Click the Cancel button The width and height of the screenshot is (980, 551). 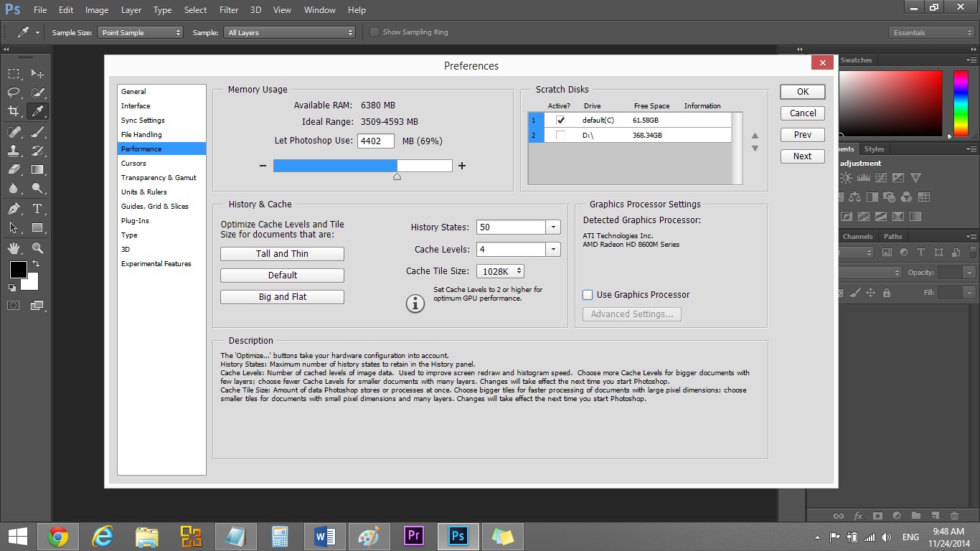(x=803, y=113)
